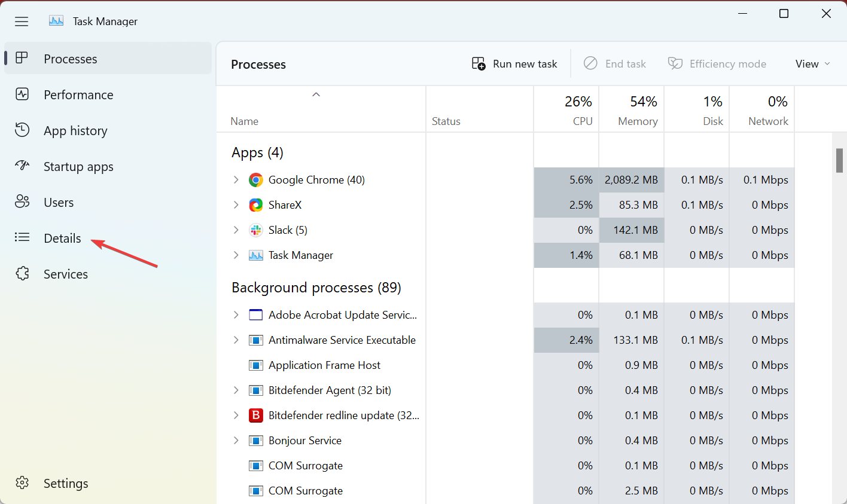Click the App history clock icon
The image size is (847, 504).
tap(22, 130)
